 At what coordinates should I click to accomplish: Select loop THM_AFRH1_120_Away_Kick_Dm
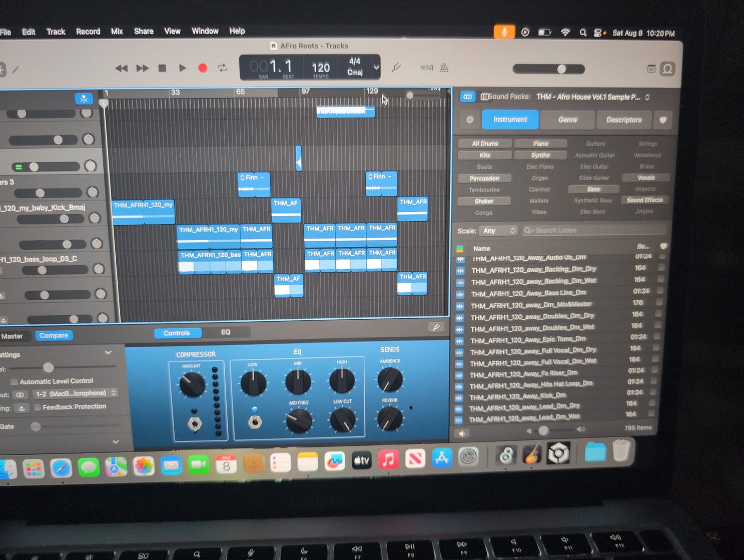pos(518,396)
